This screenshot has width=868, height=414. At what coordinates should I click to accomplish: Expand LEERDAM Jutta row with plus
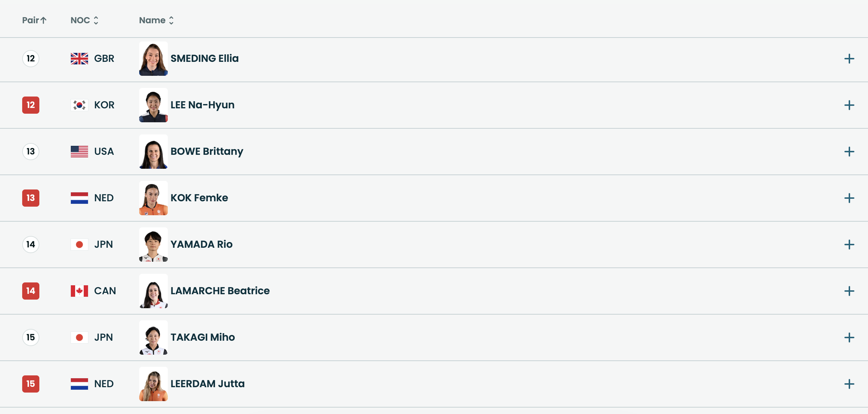point(849,384)
